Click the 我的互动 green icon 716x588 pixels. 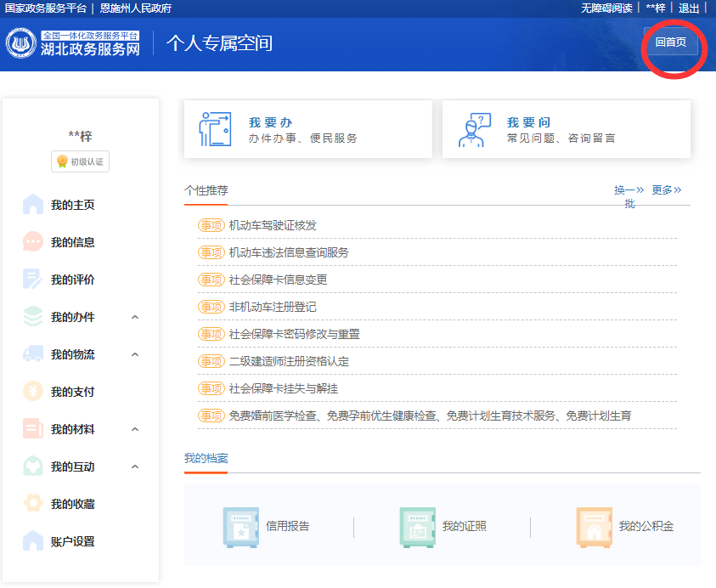tap(33, 466)
